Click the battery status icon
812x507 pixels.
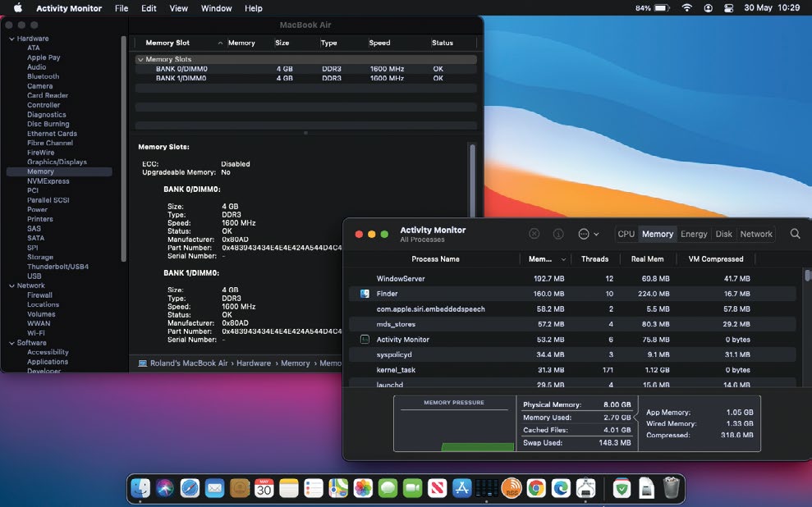pos(662,7)
